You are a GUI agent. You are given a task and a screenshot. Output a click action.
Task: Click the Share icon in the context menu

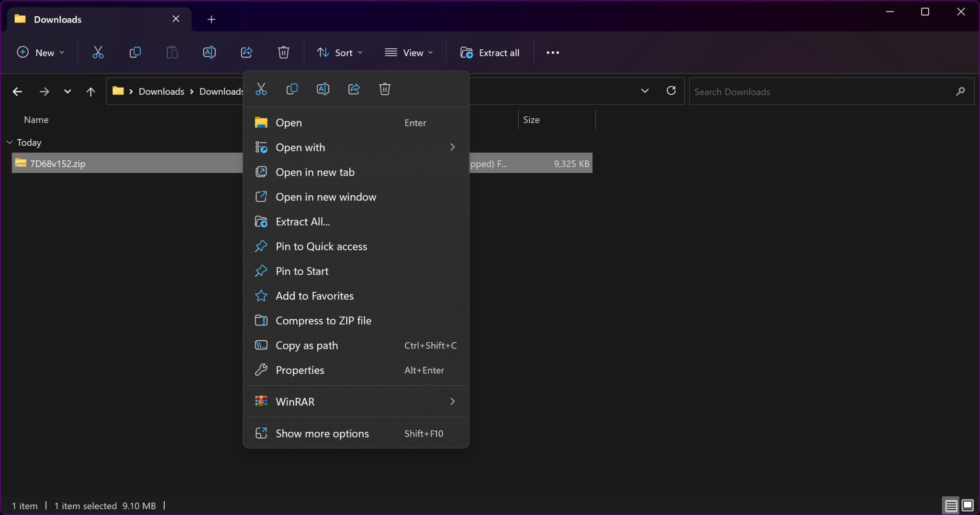pyautogui.click(x=354, y=89)
